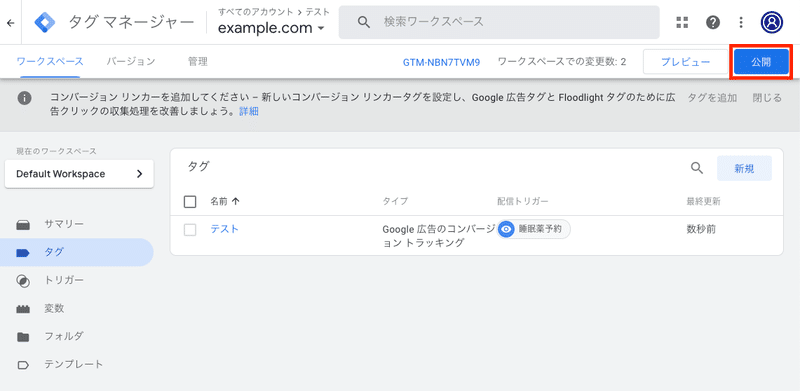This screenshot has height=391, width=800.
Task: Tick the checkbox for the テスト tag row
Action: click(190, 230)
